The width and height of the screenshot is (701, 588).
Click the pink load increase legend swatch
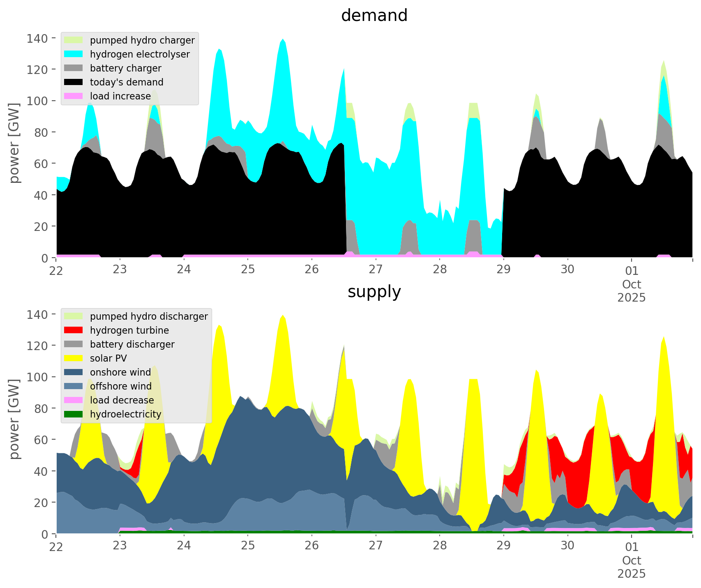click(74, 96)
